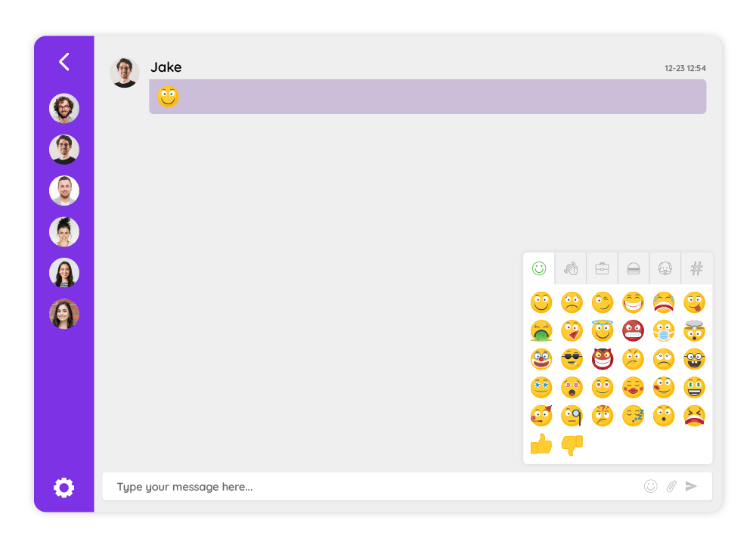This screenshot has height=548, width=756.
Task: Choose the medical mask emoji
Action: pos(664,330)
